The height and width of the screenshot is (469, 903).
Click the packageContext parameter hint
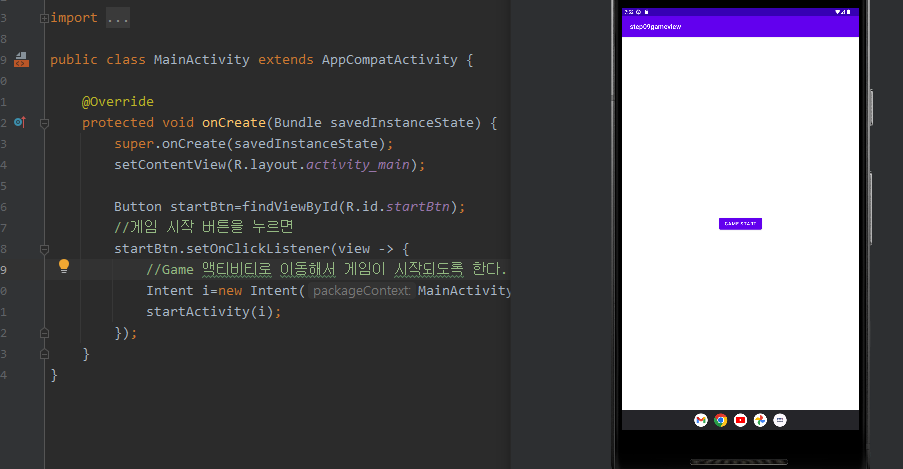362,291
